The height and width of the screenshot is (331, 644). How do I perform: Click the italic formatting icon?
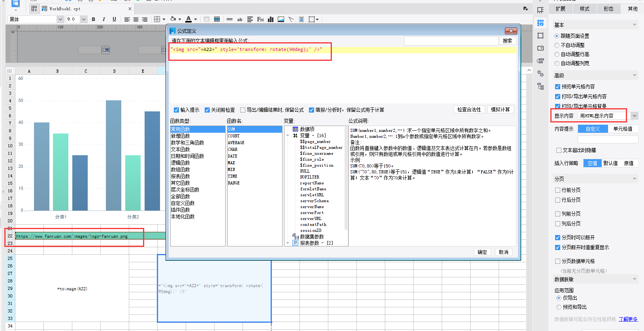coord(104,19)
